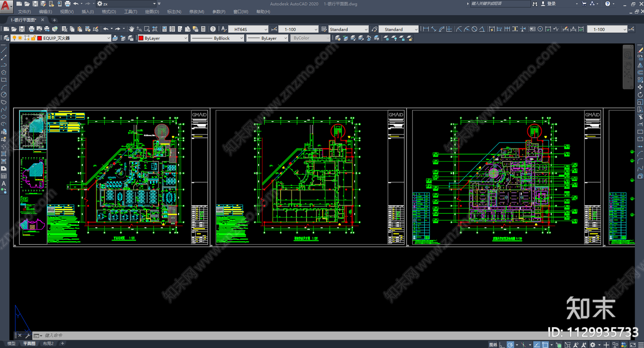Open the red ByLayer color control
Screen dimensions: 644x348
(x=163, y=38)
